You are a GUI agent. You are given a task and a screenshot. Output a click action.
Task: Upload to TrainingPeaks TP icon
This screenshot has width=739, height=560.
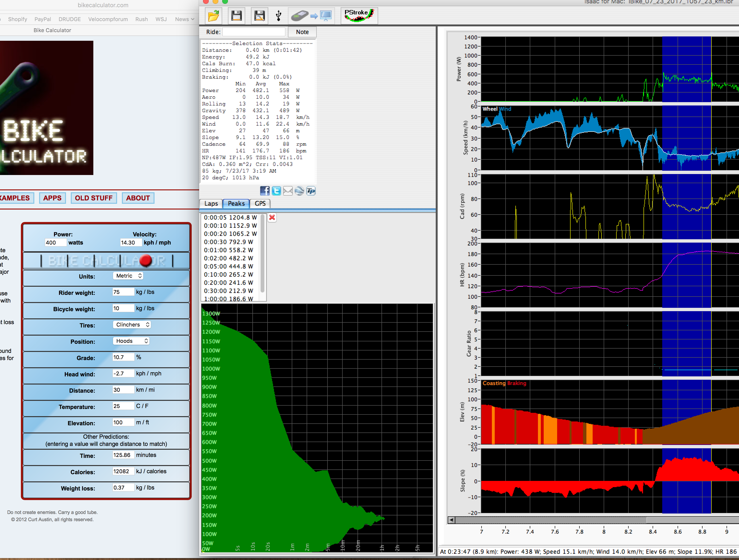point(311,191)
